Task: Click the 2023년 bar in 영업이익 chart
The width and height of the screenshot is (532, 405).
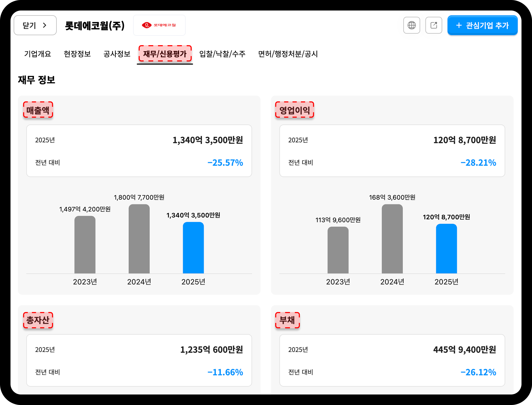Action: pyautogui.click(x=338, y=250)
